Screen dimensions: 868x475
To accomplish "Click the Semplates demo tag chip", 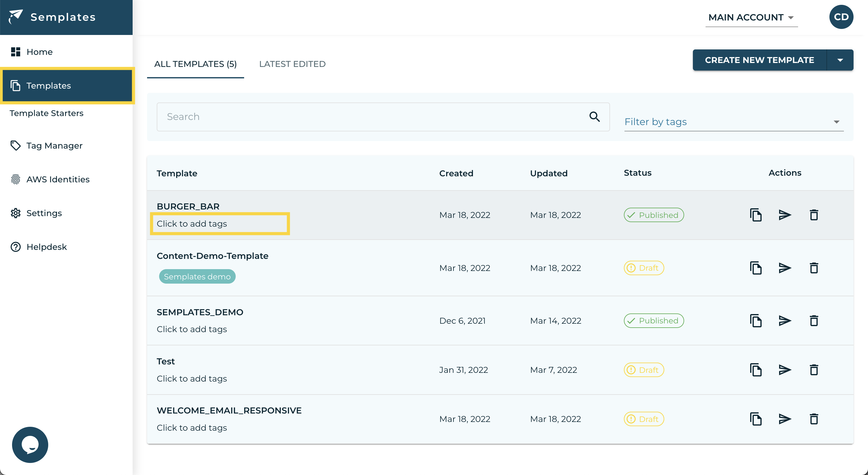I will point(197,277).
